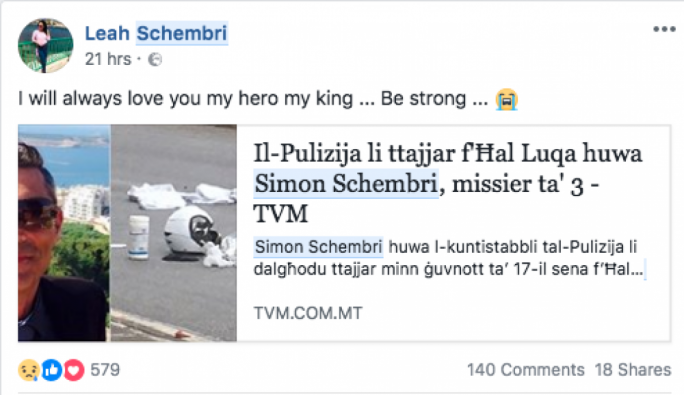684x395 pixels.
Task: Click Simon Schembri in the headline
Action: [346, 183]
